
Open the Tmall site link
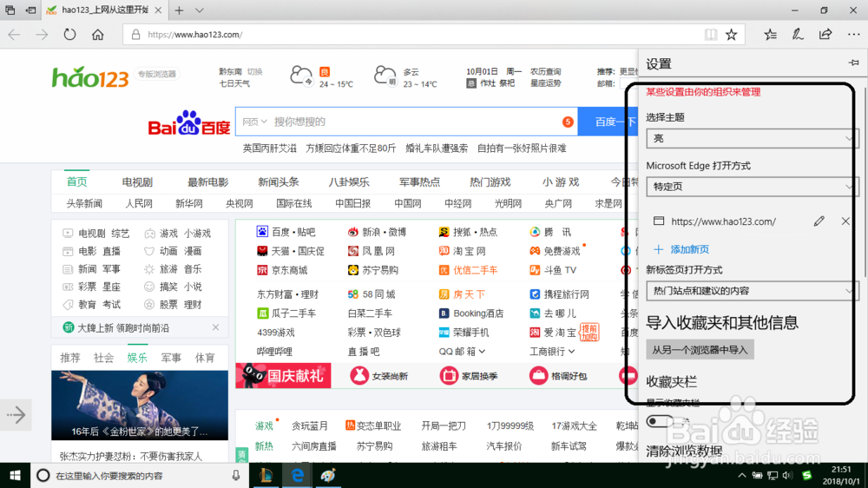coord(291,251)
